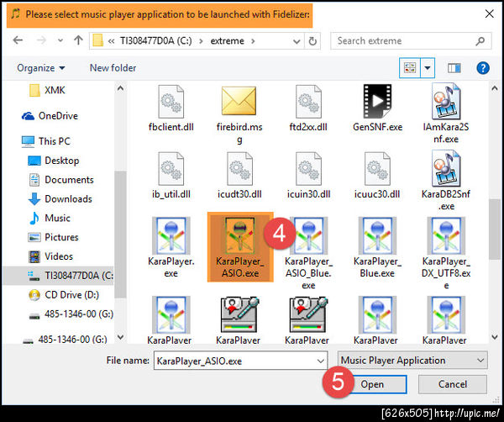Click the search magnifier icon
The image size is (504, 422).
(480, 41)
